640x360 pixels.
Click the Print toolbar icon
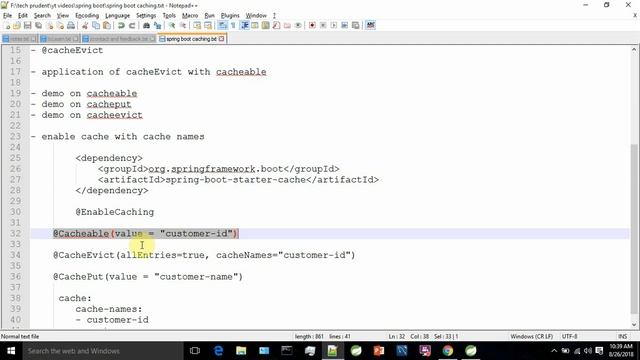(x=71, y=25)
